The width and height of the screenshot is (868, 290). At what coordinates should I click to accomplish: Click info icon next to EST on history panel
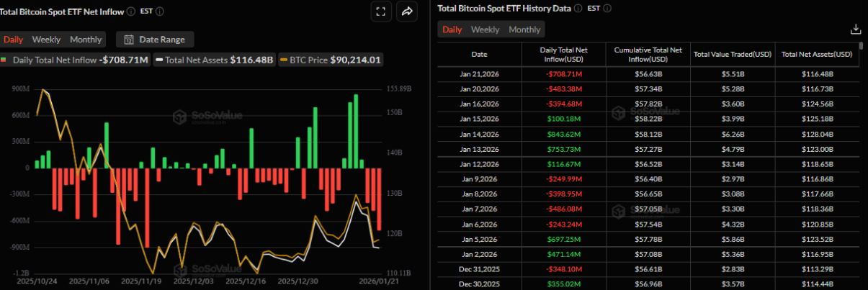(606, 9)
